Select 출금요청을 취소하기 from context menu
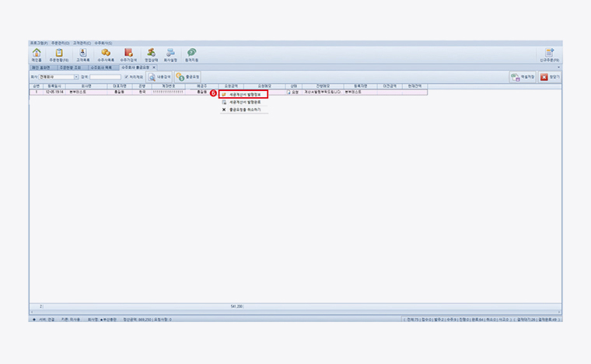 pos(244,110)
